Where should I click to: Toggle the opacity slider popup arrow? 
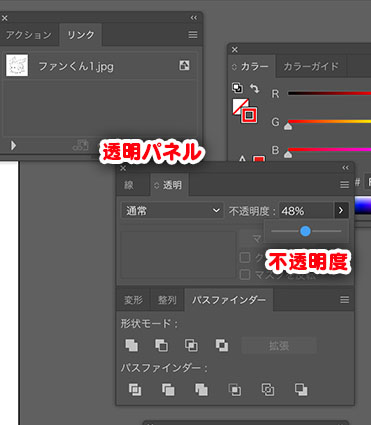coord(341,211)
